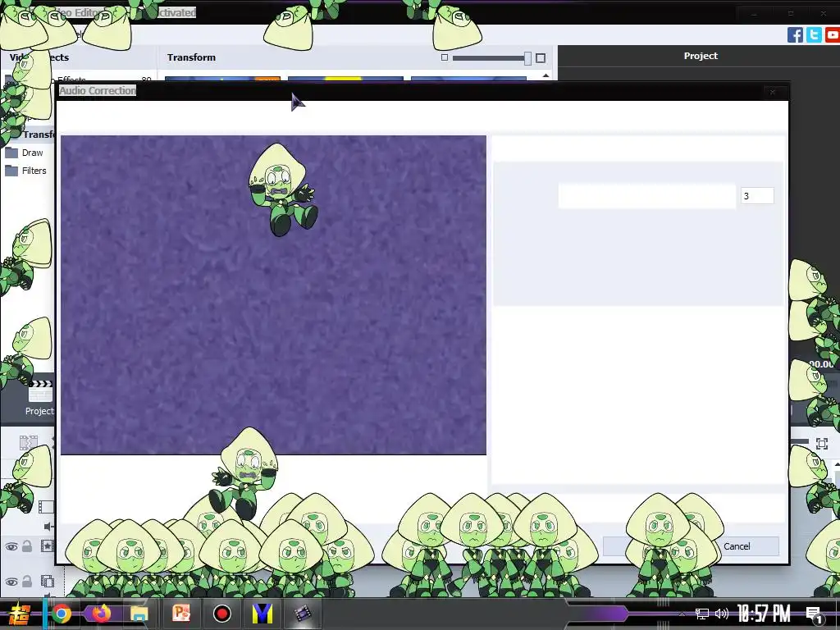This screenshot has width=840, height=630.
Task: Click the Audio Correction title text
Action: click(98, 90)
